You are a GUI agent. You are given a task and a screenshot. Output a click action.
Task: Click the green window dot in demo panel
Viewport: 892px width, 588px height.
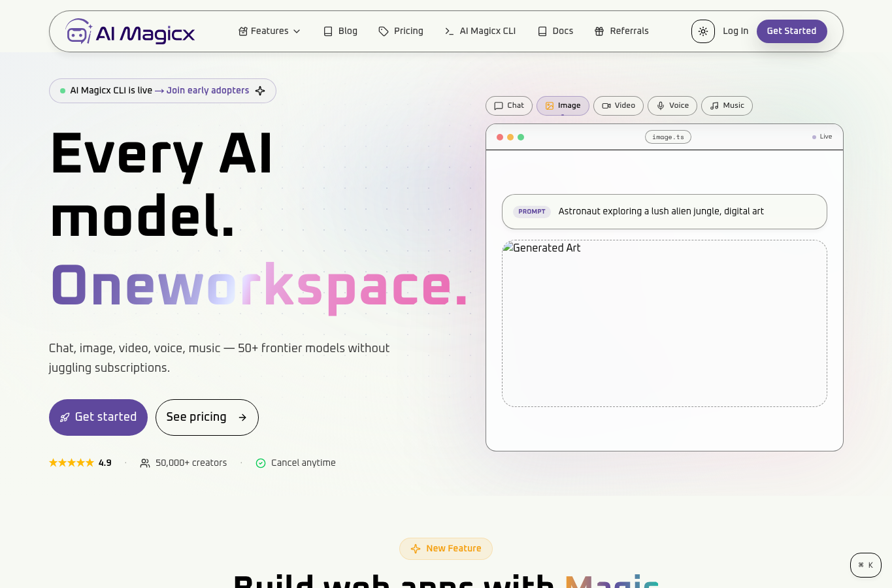click(x=521, y=137)
